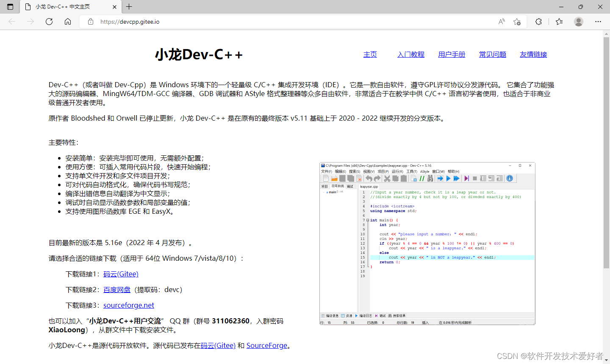Close the 小龙 Dev-C++ 中文主页 tab
The image size is (610, 364).
[x=115, y=7]
